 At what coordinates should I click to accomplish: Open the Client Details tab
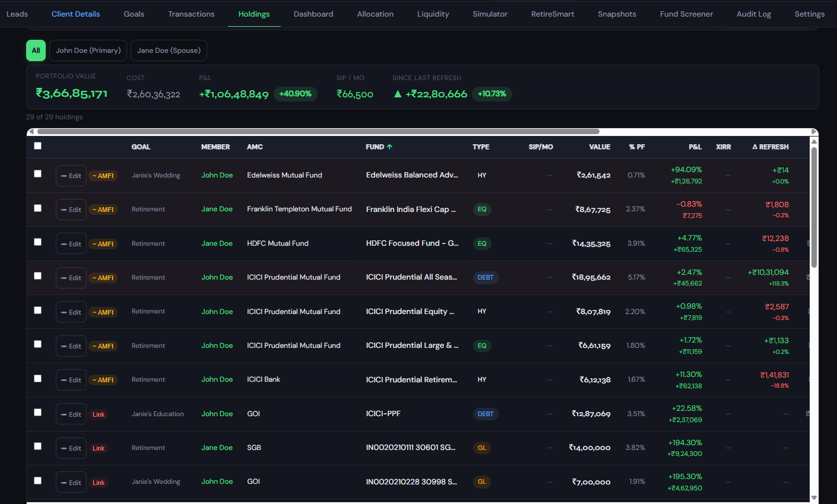click(75, 14)
